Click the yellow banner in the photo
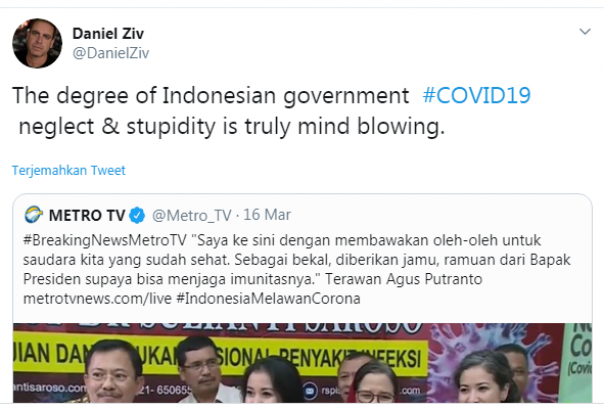Image resolution: width=604 pixels, height=409 pixels. [x=220, y=357]
